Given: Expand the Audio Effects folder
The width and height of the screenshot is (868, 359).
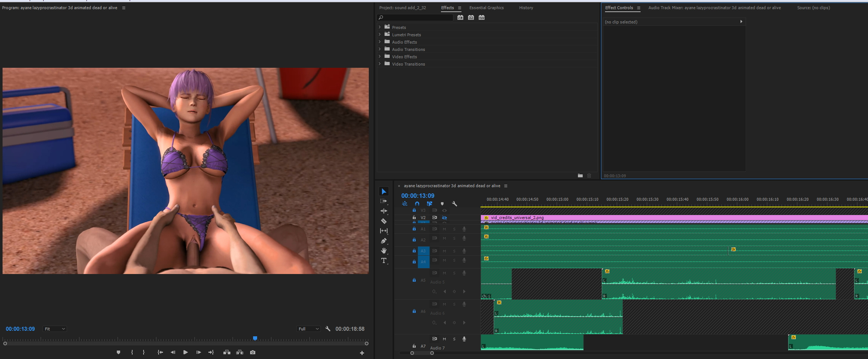Looking at the screenshot, I should pyautogui.click(x=380, y=42).
